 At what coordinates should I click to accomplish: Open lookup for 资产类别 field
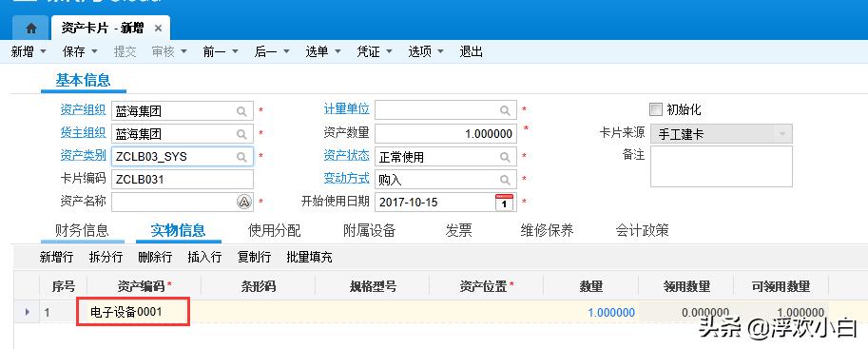[x=241, y=157]
